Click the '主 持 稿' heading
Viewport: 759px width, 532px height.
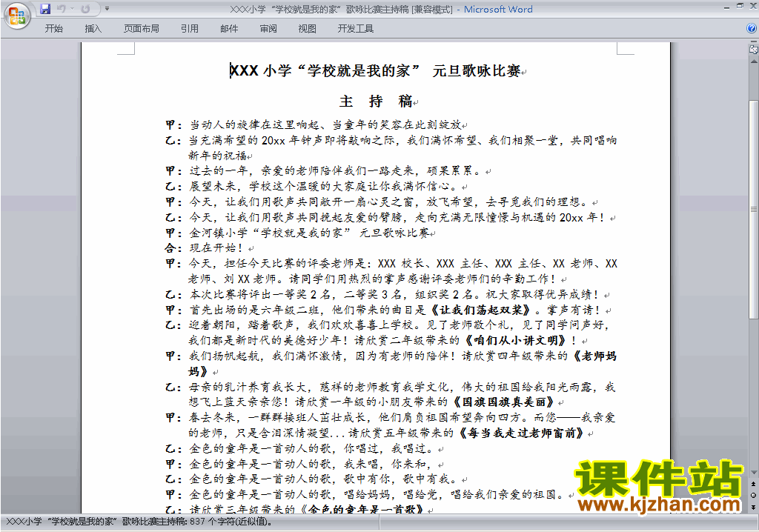(377, 102)
